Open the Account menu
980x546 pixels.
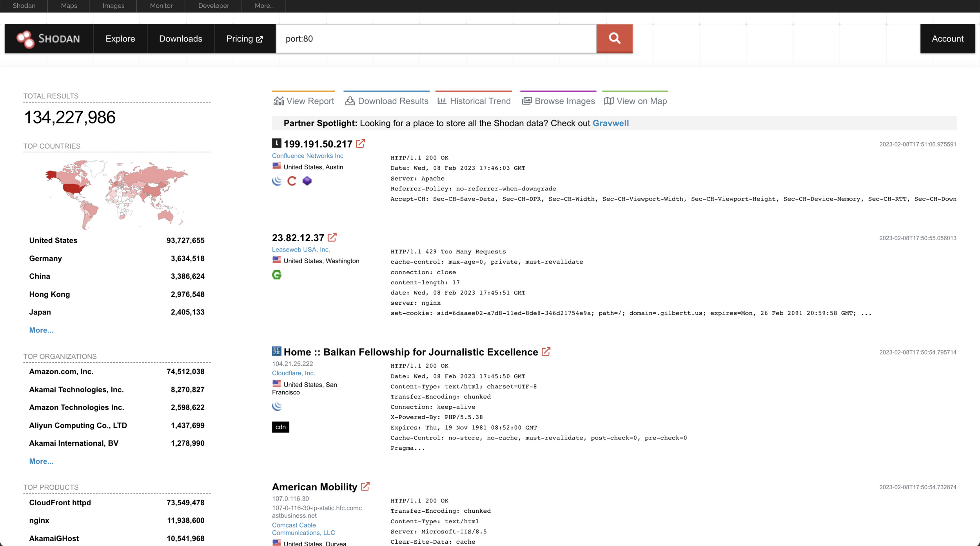point(947,39)
